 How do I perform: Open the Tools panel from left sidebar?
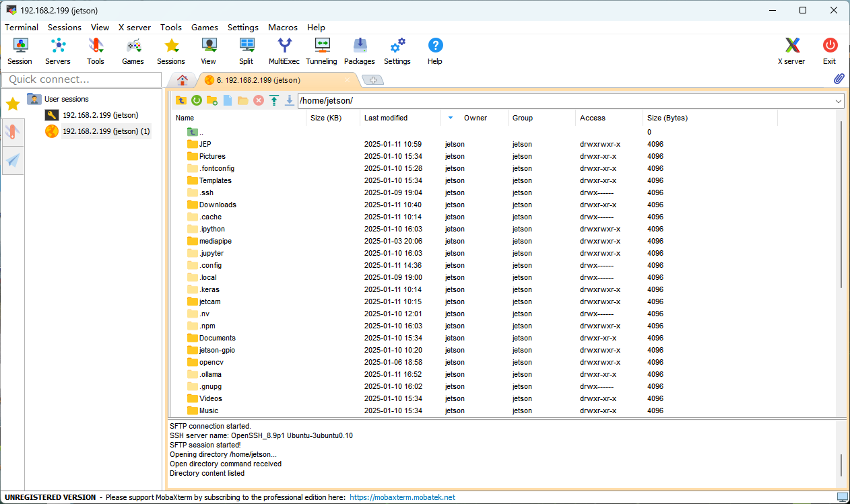tap(12, 132)
